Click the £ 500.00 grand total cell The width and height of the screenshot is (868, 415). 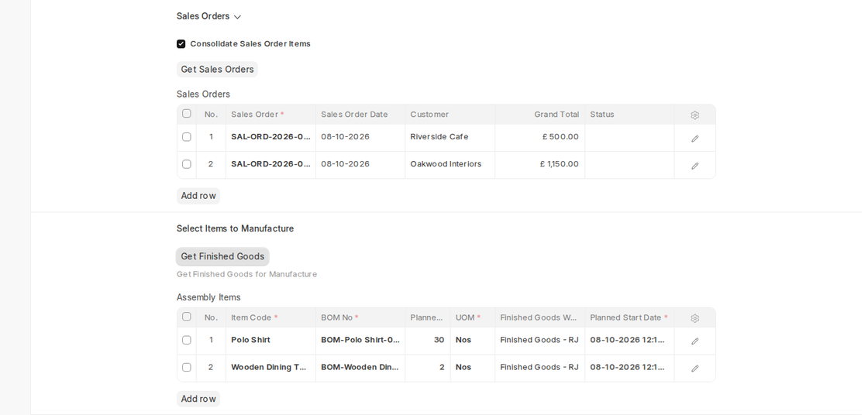(539, 137)
